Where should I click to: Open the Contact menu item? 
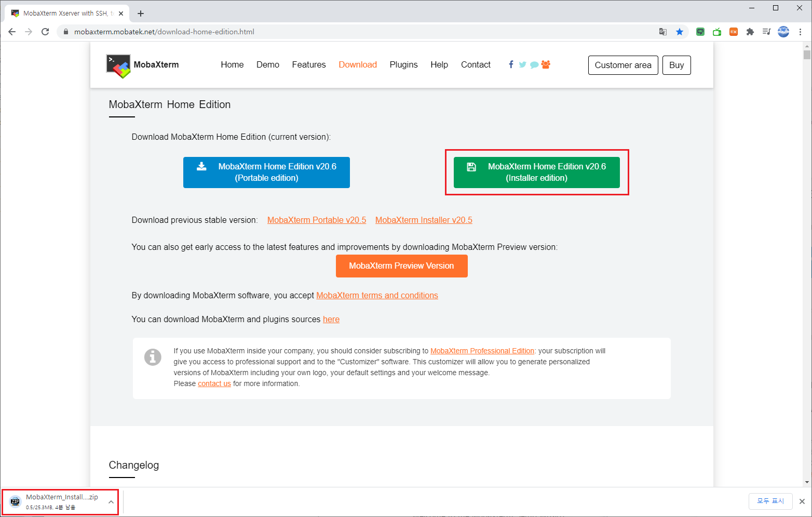(x=476, y=64)
